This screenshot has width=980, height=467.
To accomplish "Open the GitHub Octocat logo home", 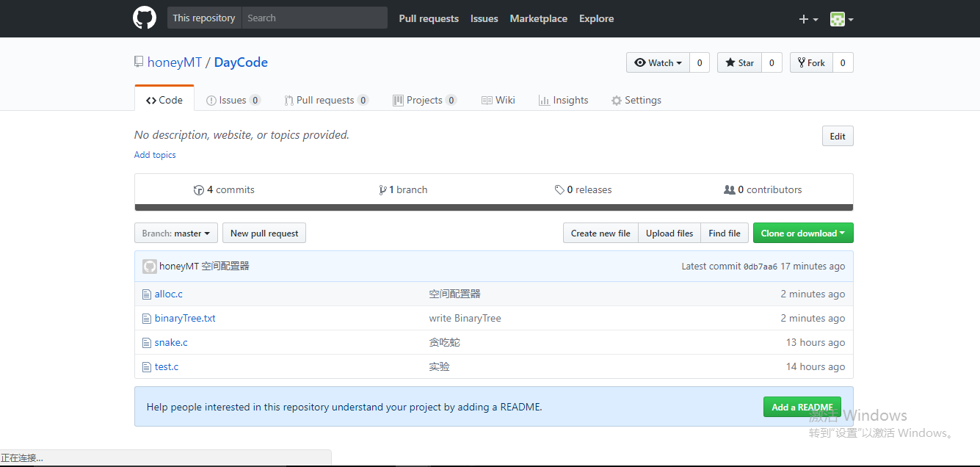I will (145, 18).
